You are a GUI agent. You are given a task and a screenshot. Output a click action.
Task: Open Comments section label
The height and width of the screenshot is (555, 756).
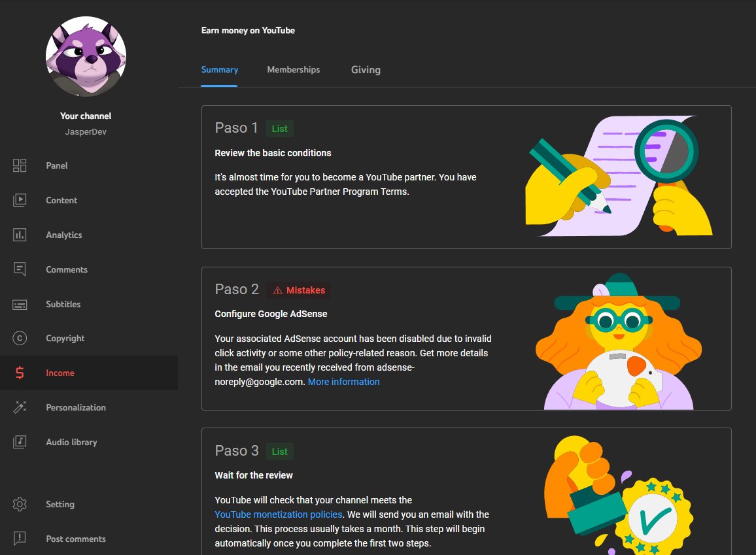click(x=67, y=270)
